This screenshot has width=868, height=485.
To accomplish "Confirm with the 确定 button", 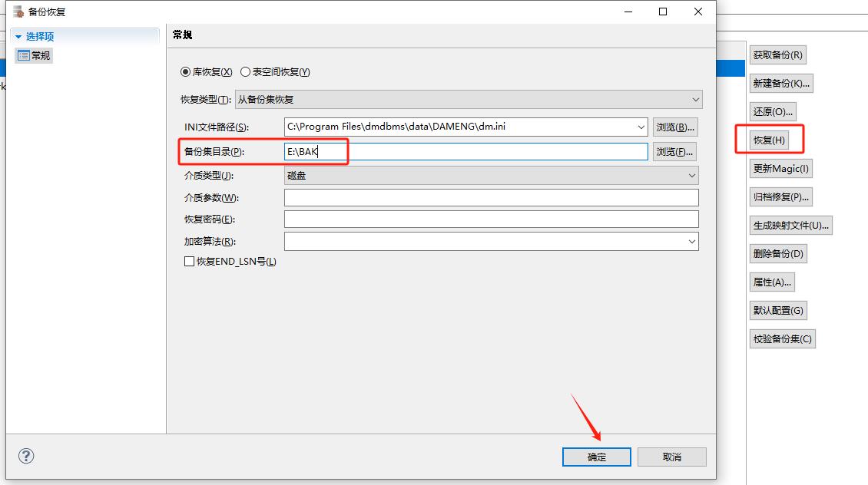I will click(x=597, y=457).
